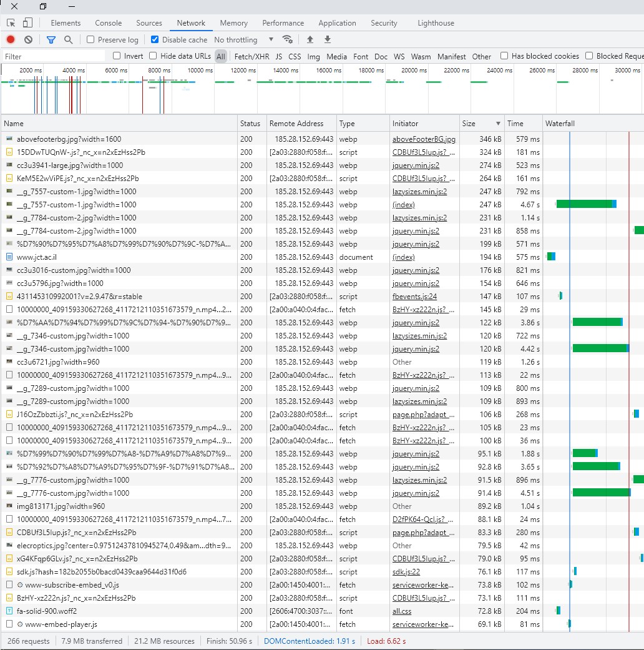Viewport: 644px width, 650px height.
Task: Open initiator link fbevents.js:24
Action: 414,297
